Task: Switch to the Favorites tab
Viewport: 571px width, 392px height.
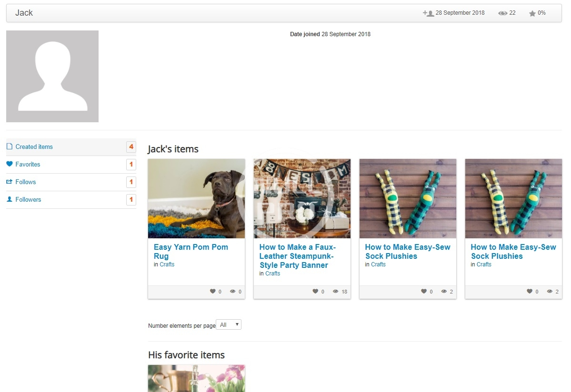Action: (x=28, y=165)
